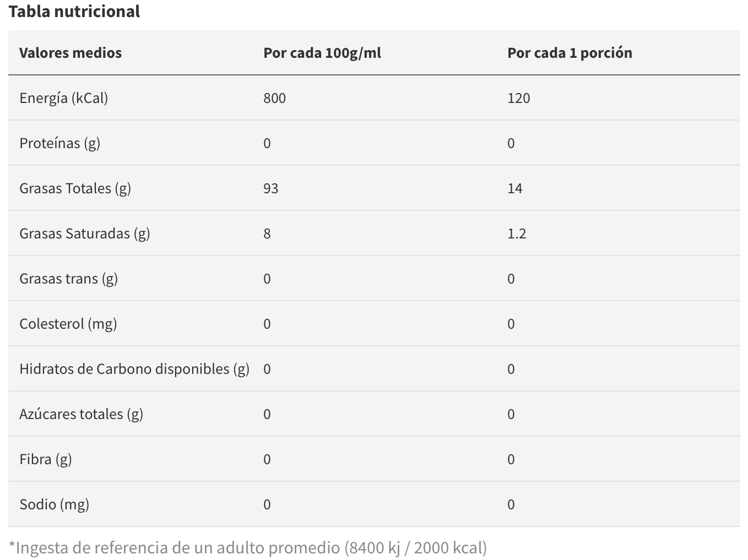Click the 'Grasas trans (g)' row label

[68, 279]
